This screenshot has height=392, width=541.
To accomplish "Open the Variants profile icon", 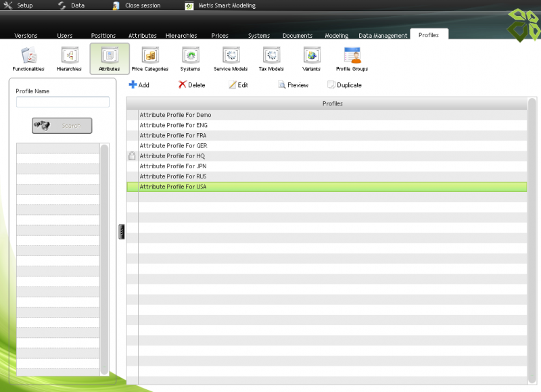I will (x=312, y=59).
